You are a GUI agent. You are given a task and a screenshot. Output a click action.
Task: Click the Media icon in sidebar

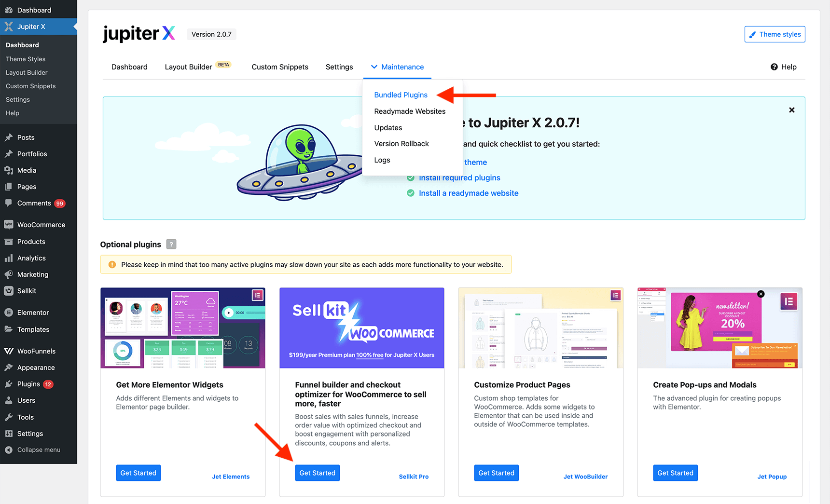[x=9, y=170]
